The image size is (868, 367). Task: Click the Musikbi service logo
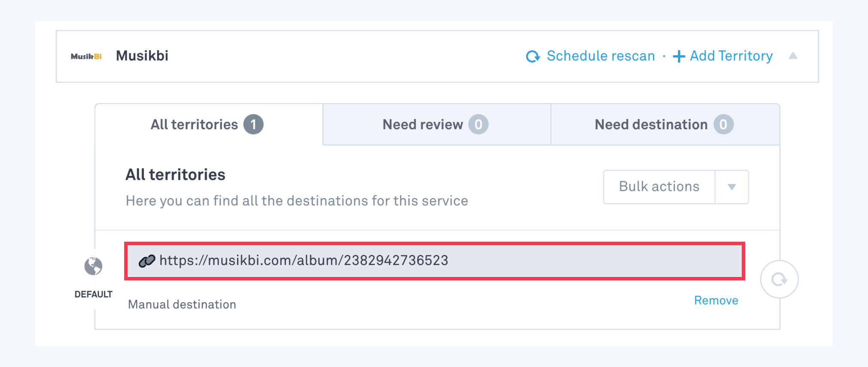(86, 56)
